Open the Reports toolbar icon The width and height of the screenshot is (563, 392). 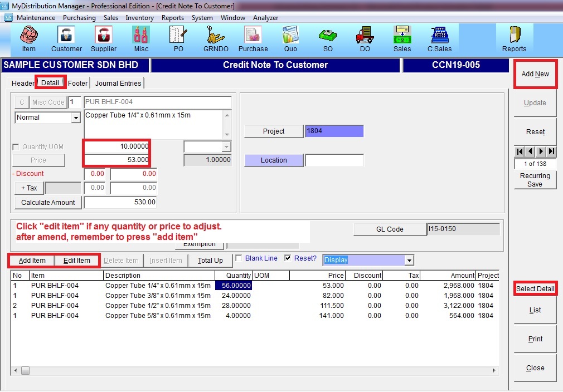click(x=514, y=38)
